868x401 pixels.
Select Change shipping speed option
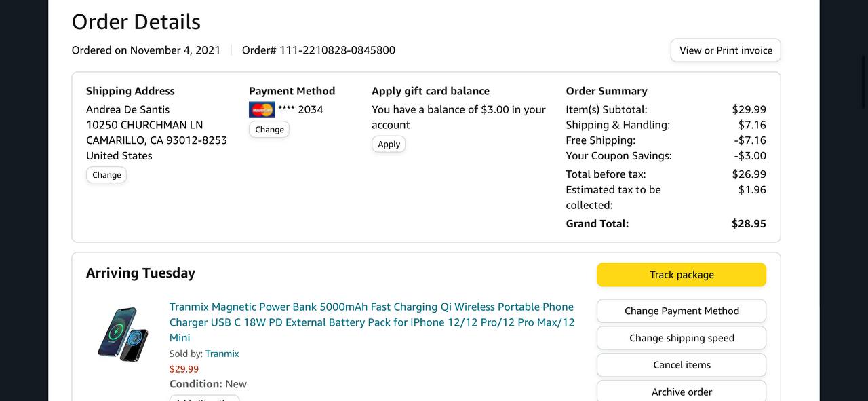tap(681, 338)
